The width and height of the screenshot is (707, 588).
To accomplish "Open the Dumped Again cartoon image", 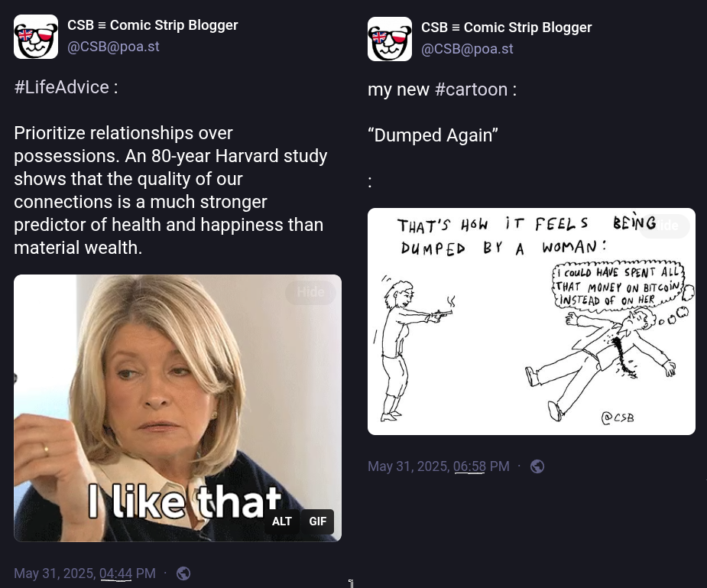I will [532, 321].
